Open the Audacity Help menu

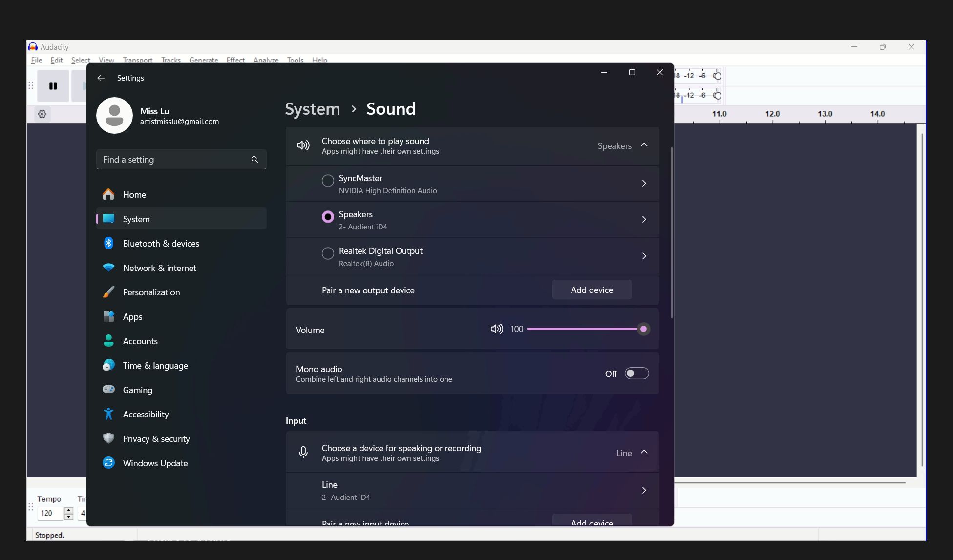319,60
